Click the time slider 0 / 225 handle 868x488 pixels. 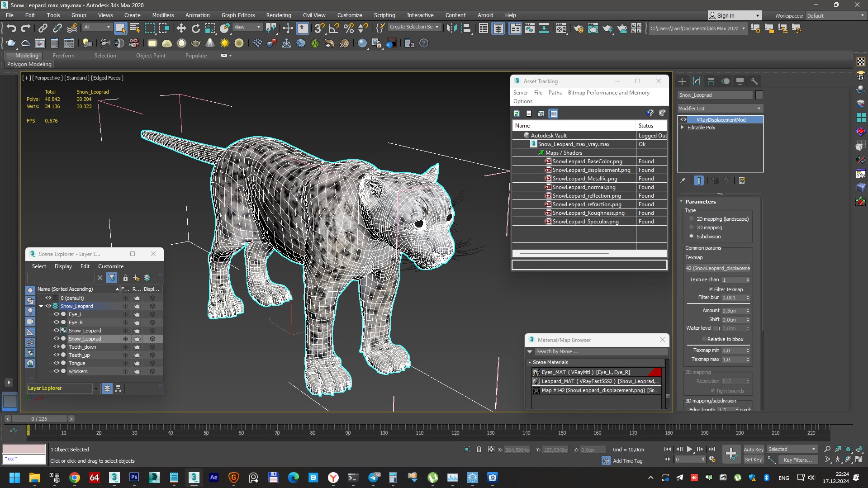[39, 419]
